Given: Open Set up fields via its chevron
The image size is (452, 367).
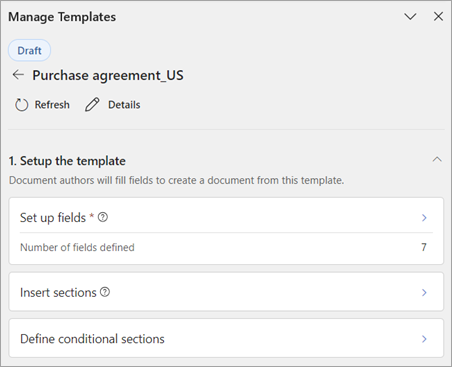Looking at the screenshot, I should click(424, 218).
